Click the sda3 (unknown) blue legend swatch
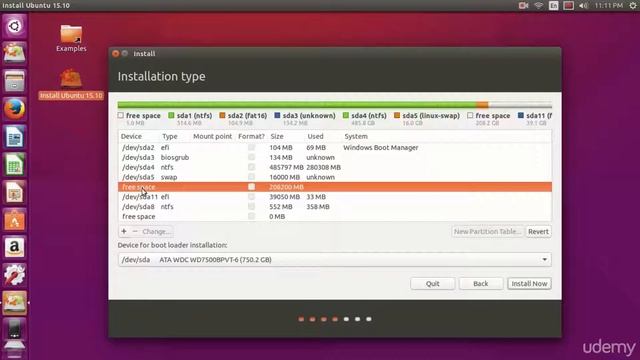This screenshot has height=360, width=640. (x=278, y=116)
